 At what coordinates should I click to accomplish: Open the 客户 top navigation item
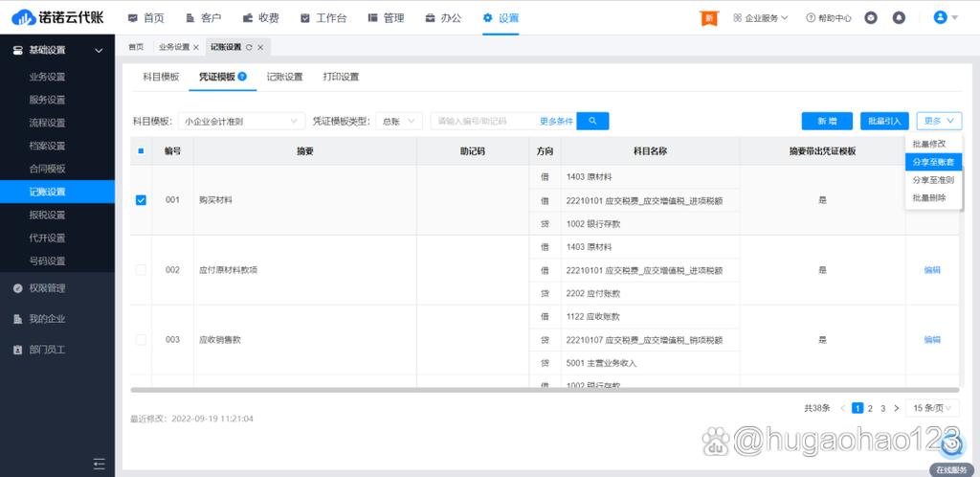tap(204, 18)
